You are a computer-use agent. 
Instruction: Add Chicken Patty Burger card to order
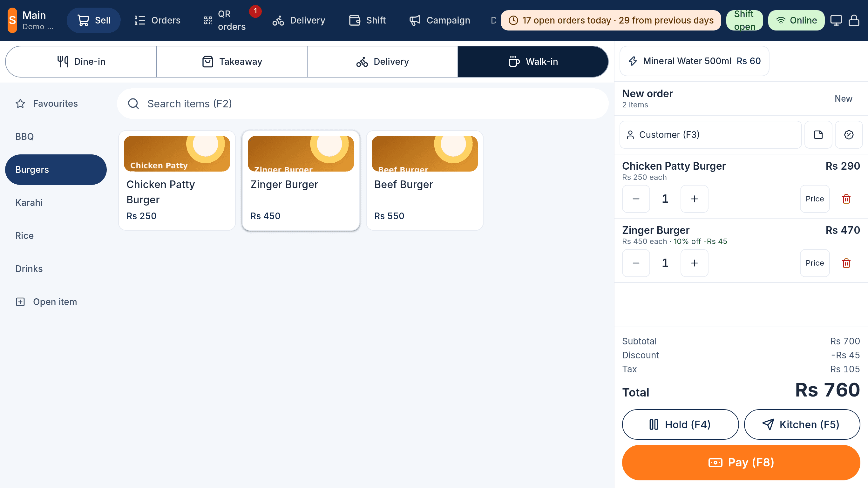177,181
